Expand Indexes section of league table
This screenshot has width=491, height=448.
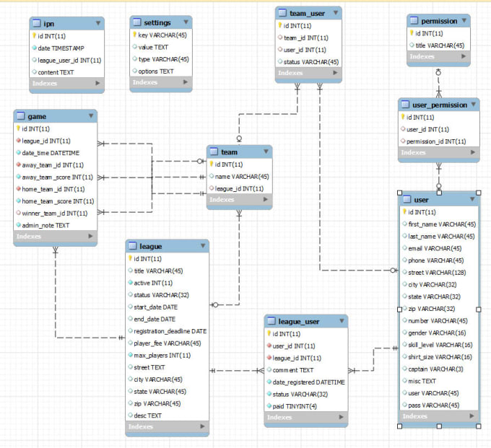click(202, 426)
